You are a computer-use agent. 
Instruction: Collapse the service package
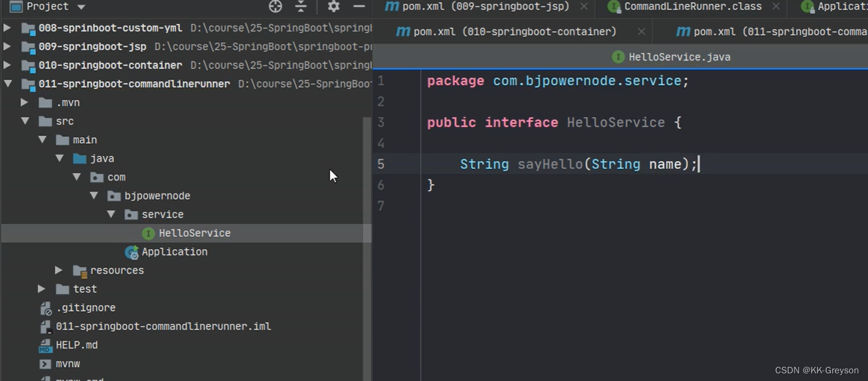point(111,215)
